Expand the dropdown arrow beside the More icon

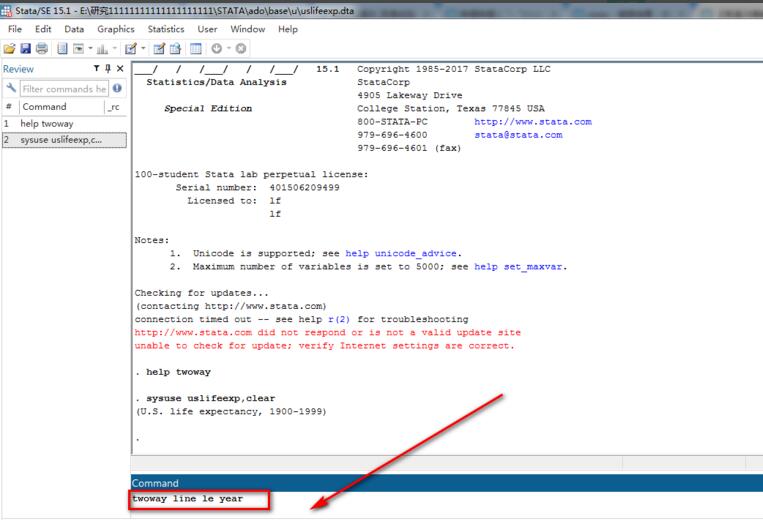tap(229, 48)
